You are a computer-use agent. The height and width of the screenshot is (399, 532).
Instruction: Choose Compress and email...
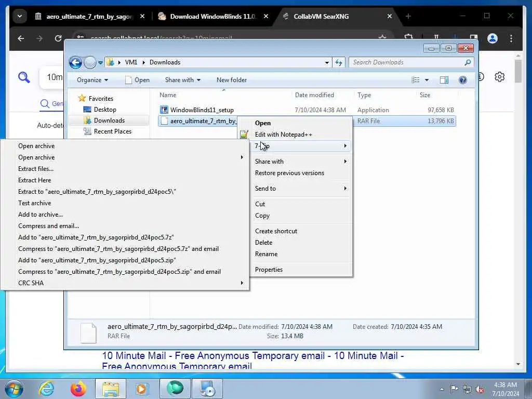125,226
